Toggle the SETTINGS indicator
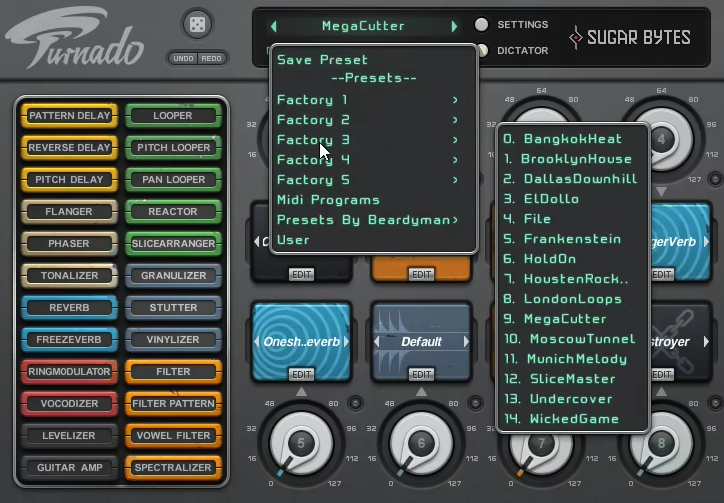 tap(482, 24)
